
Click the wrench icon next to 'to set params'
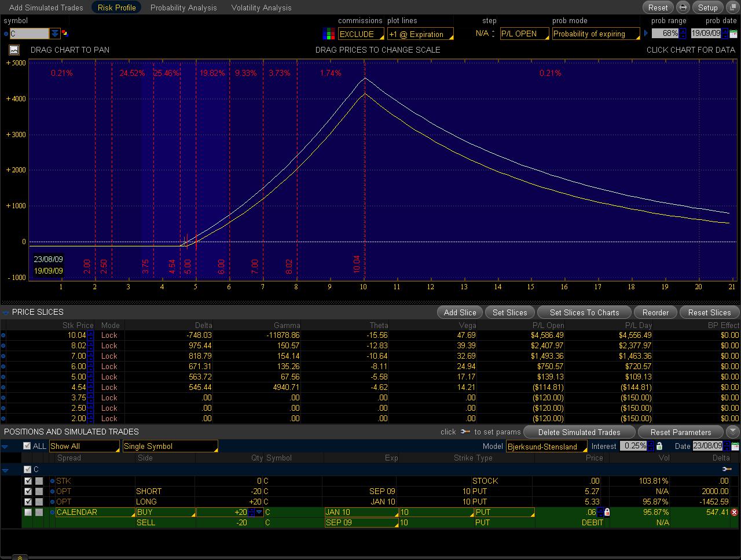pyautogui.click(x=465, y=432)
